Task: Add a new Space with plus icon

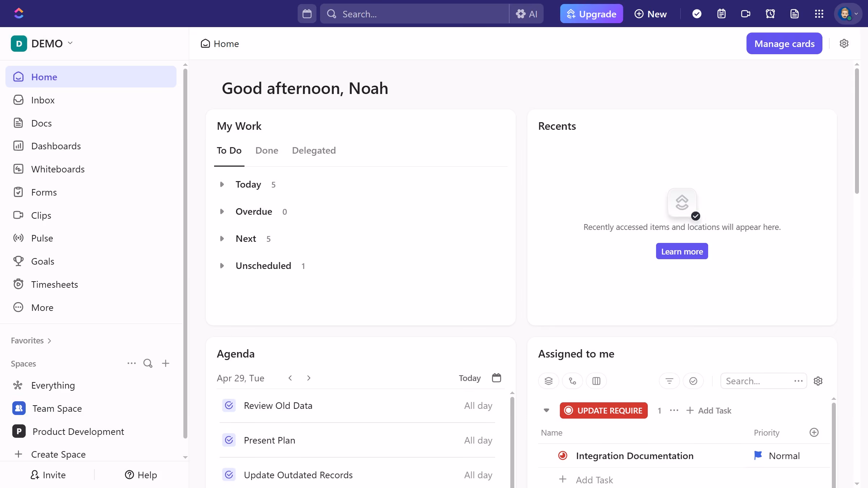Action: tap(166, 363)
